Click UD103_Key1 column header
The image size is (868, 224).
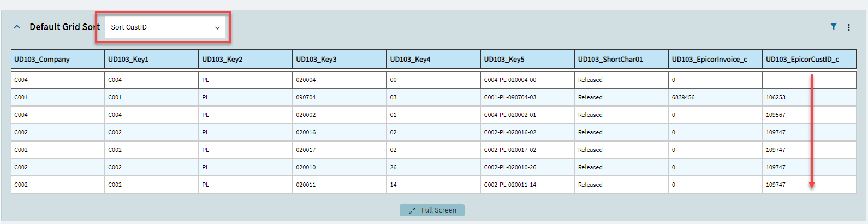coord(152,59)
